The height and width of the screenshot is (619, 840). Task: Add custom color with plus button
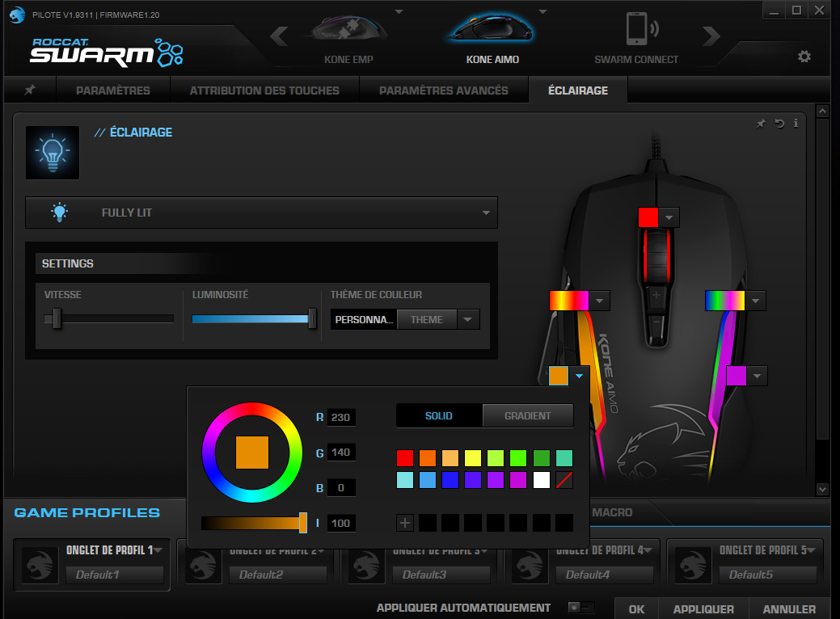405,523
